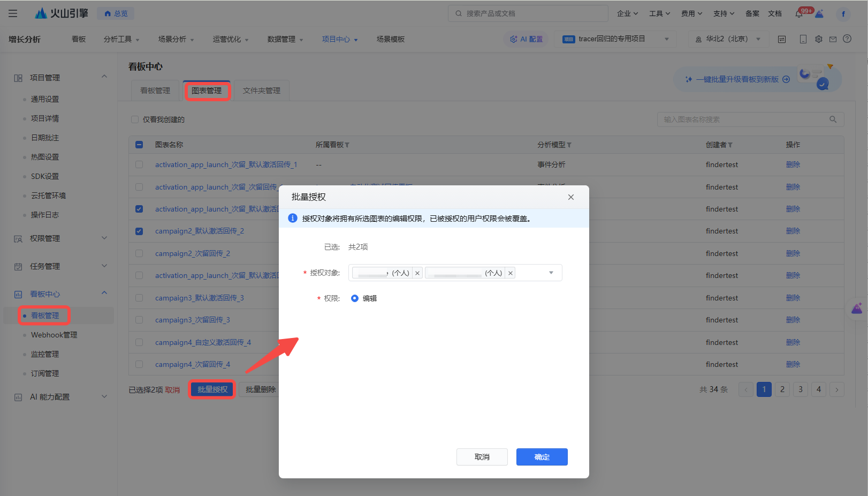
Task: Open the calendar-style icon in the toolbar
Action: point(782,39)
